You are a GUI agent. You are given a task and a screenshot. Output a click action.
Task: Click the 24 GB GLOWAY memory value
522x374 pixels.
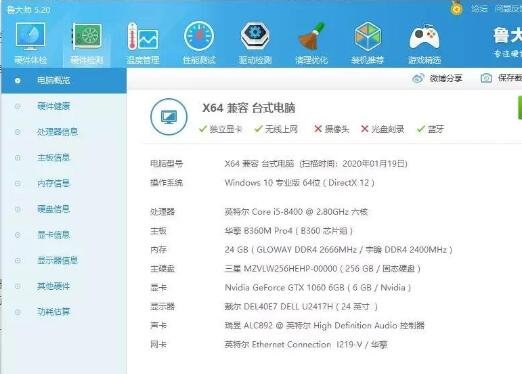click(339, 250)
